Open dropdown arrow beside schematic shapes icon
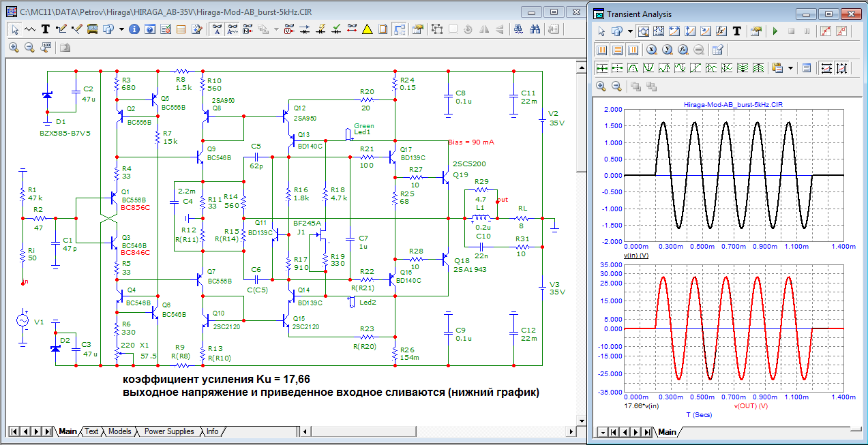 [121, 29]
